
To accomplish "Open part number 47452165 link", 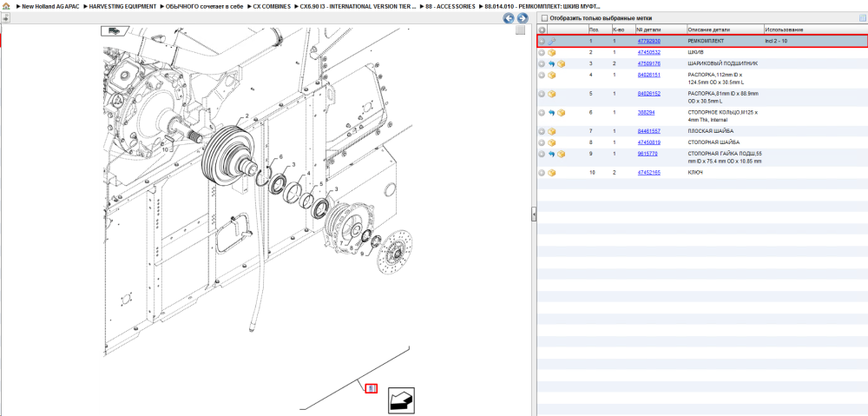I will pos(648,173).
